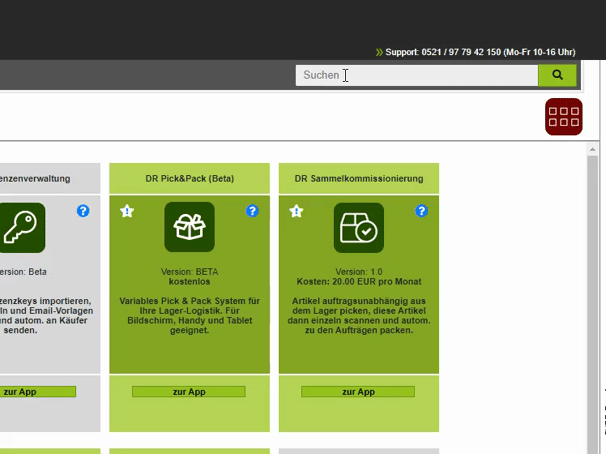Screen dimensions: 606x454
Task: Open help for Lizenzenverwaltung app
Action: coord(83,211)
